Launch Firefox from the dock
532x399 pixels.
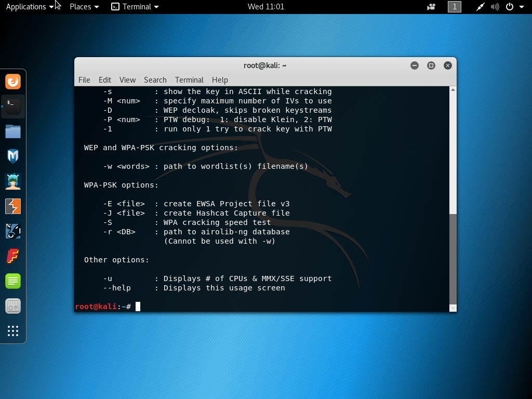coord(13,82)
